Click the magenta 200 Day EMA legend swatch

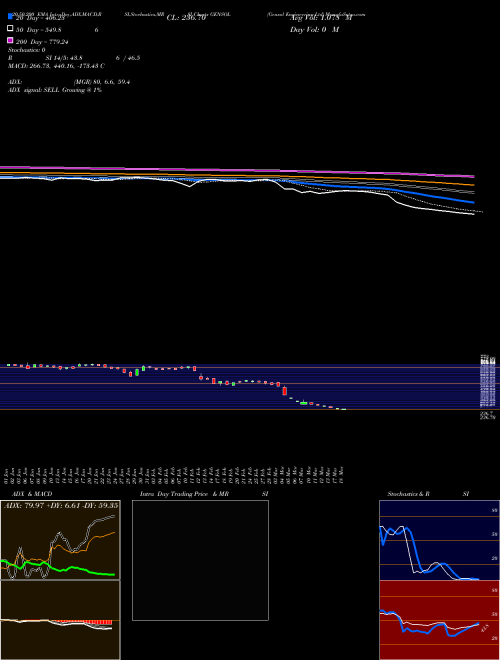click(x=10, y=40)
